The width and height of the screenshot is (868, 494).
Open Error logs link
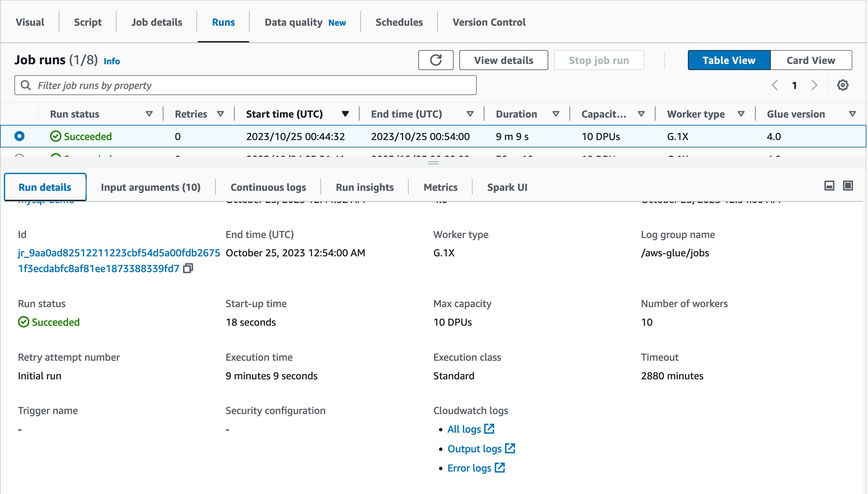(x=476, y=468)
